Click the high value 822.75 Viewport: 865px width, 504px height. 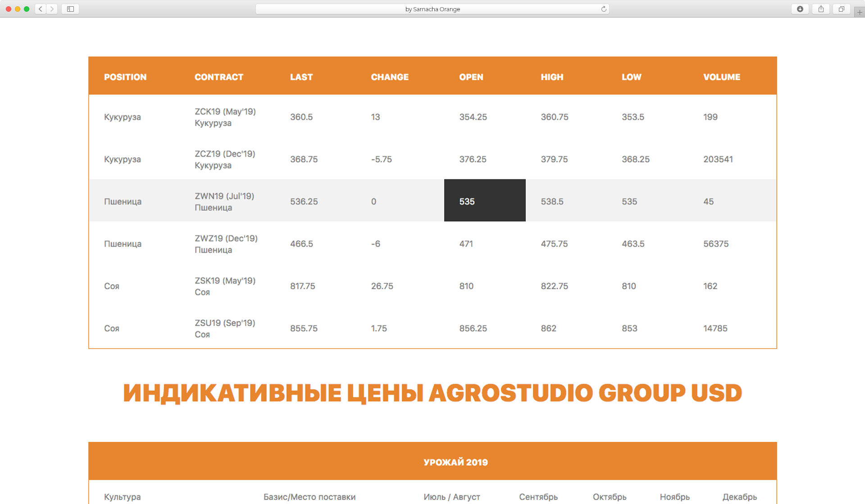coord(555,286)
